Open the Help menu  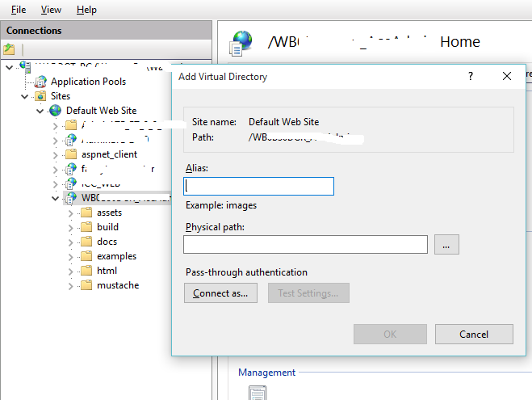click(86, 10)
